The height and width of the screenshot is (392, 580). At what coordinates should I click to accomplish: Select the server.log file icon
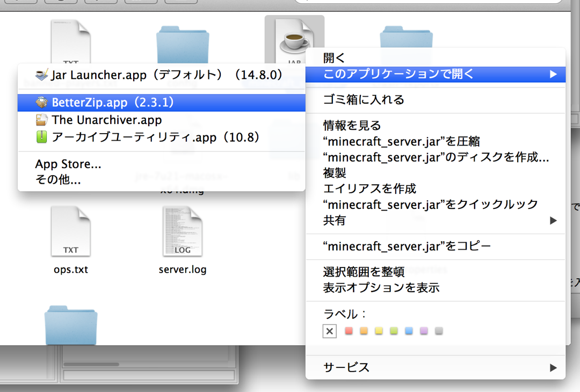[x=183, y=231]
